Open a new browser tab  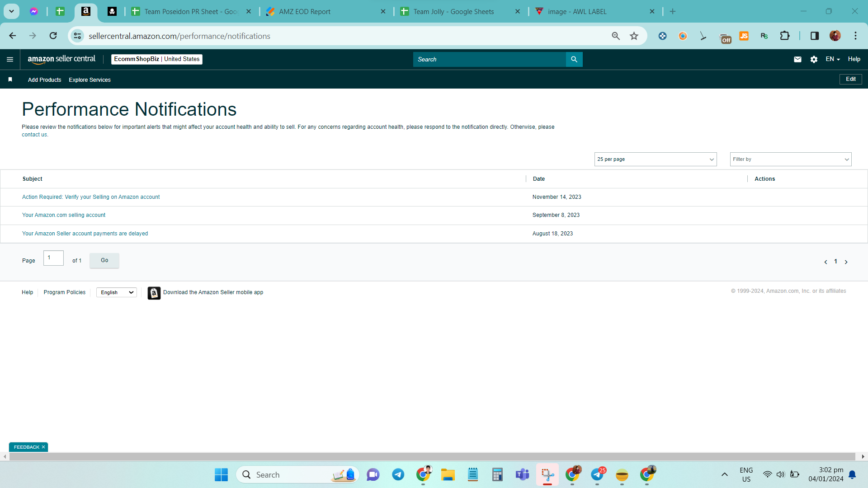tap(673, 12)
